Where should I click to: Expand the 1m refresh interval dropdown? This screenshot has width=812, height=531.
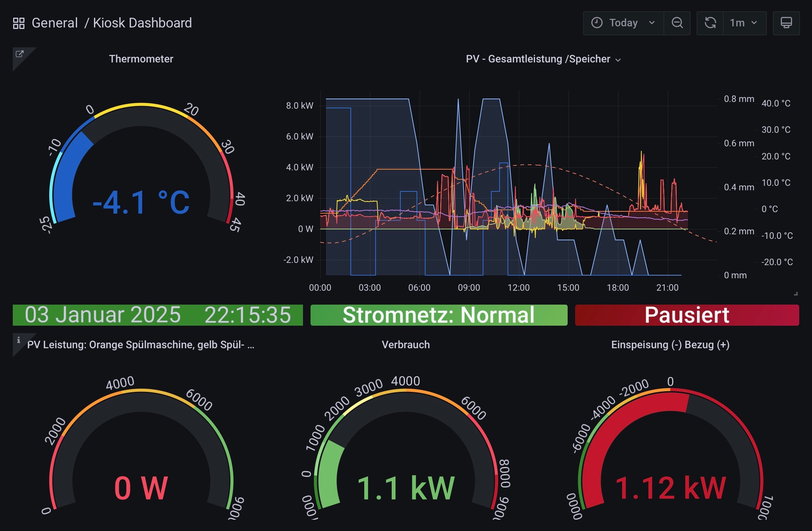coord(744,23)
